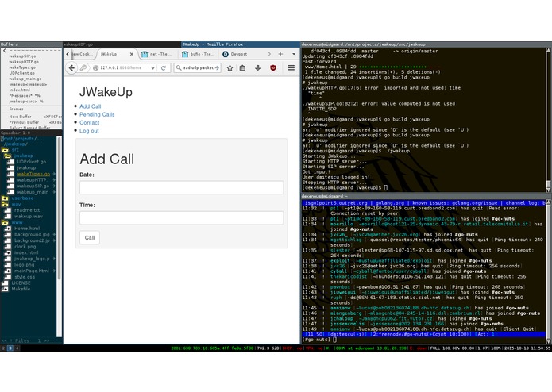This screenshot has width=552, height=392.
Task: Click the file icon beside UDPclient.go in Speedbar
Action: 10,162
